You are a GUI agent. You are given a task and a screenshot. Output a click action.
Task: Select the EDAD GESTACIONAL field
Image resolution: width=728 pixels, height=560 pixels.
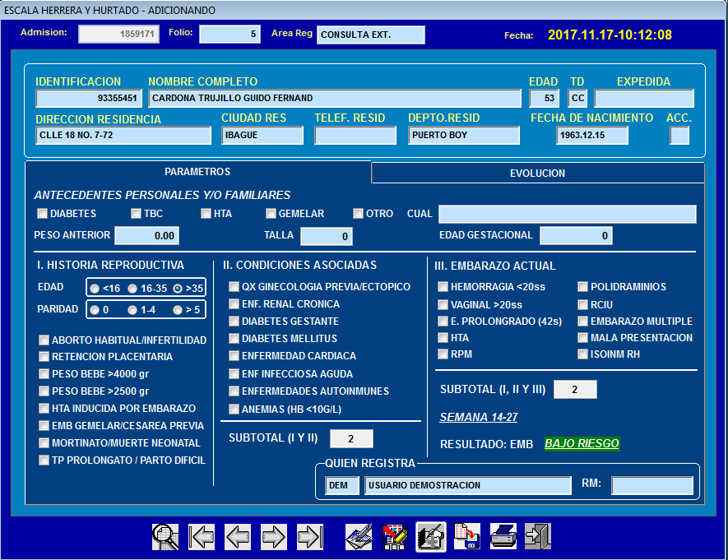click(576, 236)
